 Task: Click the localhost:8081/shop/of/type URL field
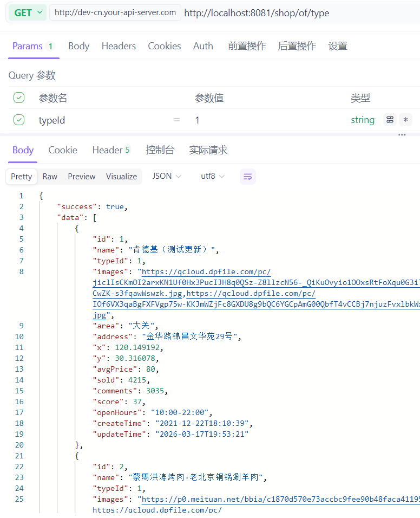coord(257,13)
